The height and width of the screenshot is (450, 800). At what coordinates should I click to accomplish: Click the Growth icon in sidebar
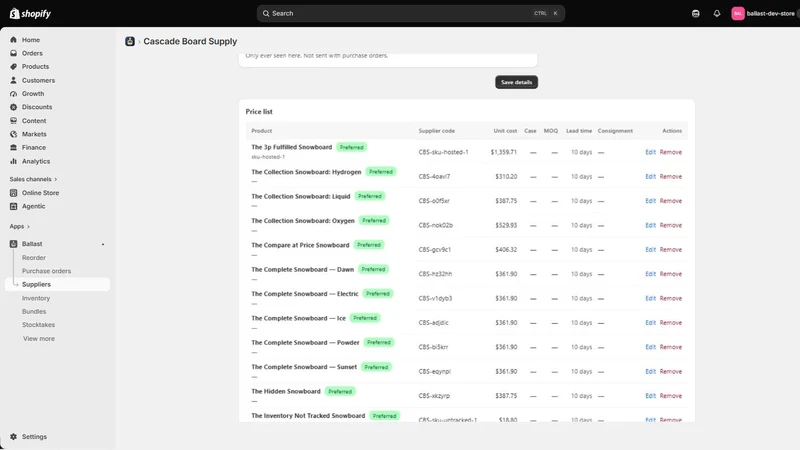tap(13, 93)
